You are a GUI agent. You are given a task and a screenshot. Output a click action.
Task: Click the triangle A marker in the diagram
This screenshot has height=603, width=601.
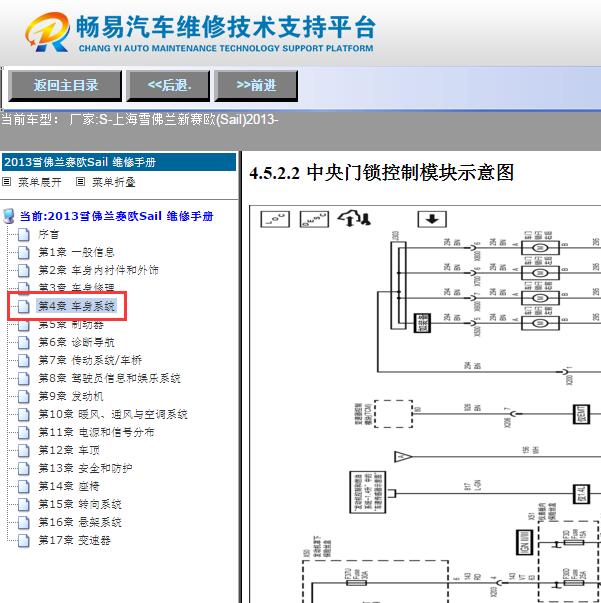tap(403, 457)
